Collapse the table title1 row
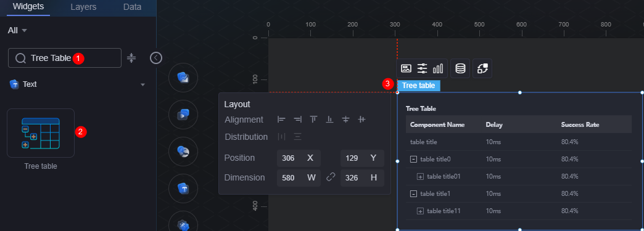 point(413,193)
